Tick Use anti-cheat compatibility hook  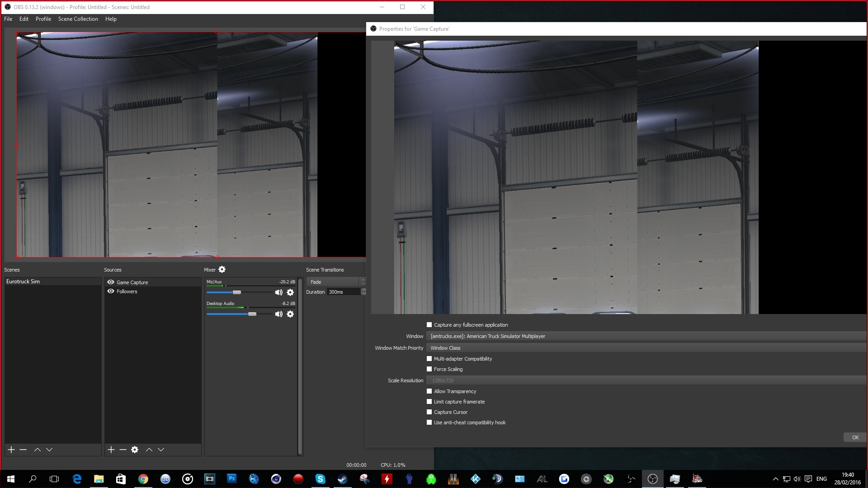[x=429, y=422]
